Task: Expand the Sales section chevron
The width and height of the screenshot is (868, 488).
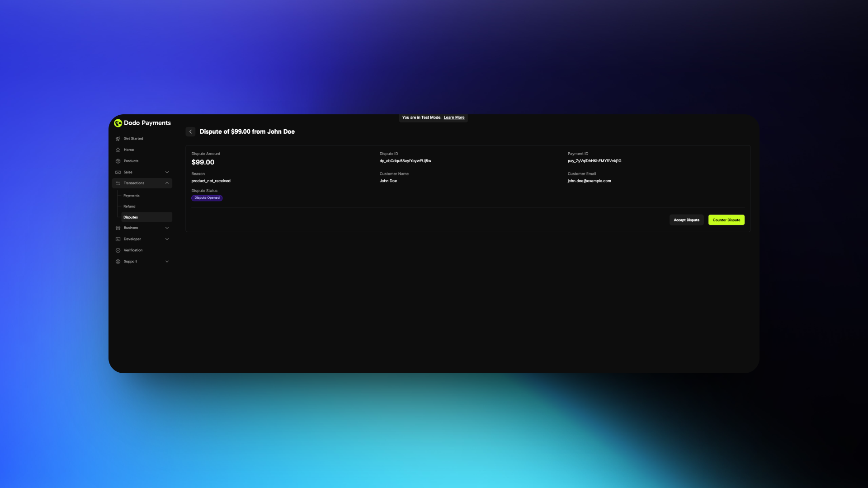Action: [x=167, y=172]
